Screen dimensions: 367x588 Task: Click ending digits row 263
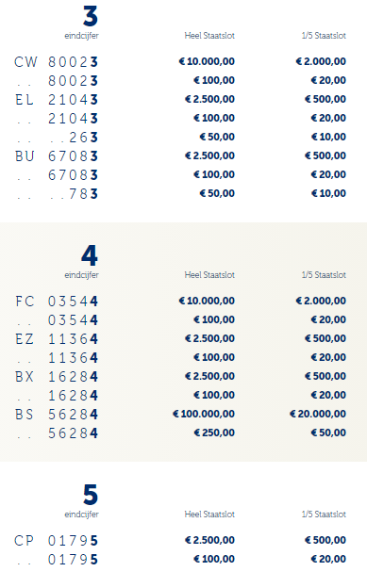pos(57,138)
